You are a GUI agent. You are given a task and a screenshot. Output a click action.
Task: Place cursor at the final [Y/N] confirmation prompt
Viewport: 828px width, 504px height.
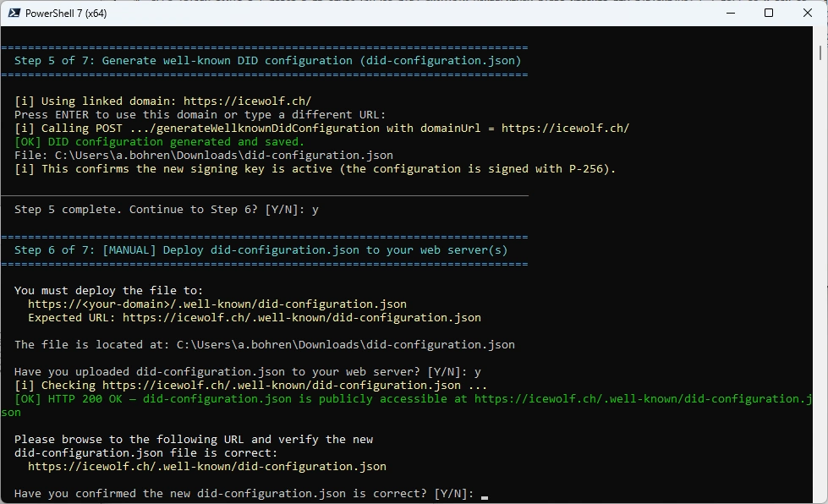485,494
